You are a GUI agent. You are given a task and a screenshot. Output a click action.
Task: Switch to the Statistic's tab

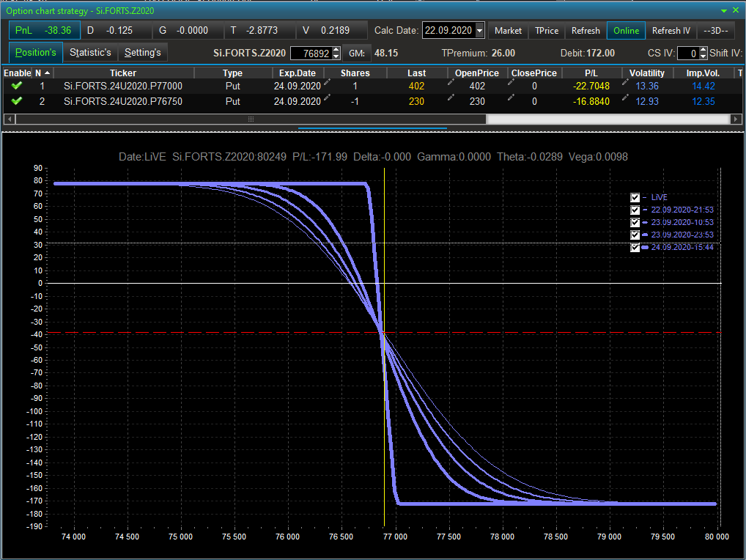click(90, 53)
